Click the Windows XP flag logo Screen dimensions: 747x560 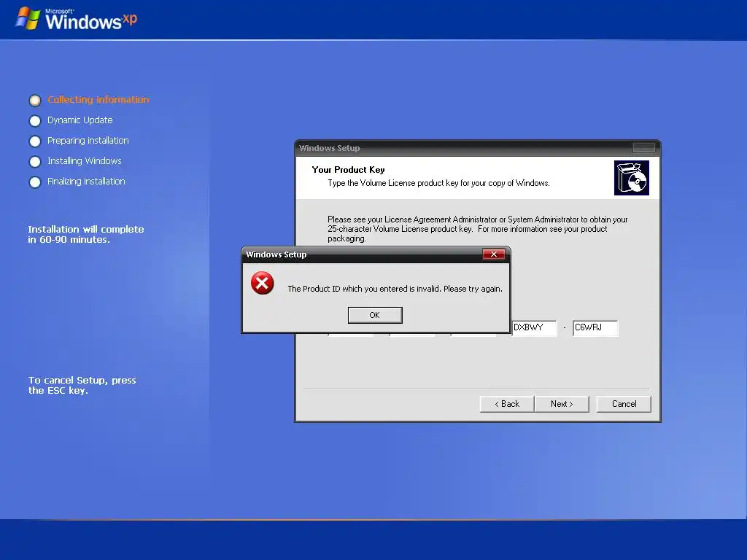pos(28,18)
